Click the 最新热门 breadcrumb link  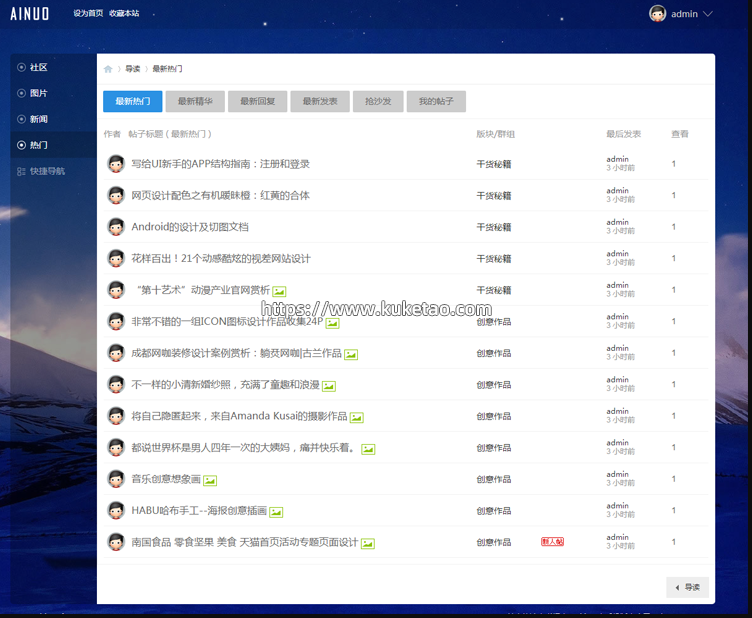[167, 69]
